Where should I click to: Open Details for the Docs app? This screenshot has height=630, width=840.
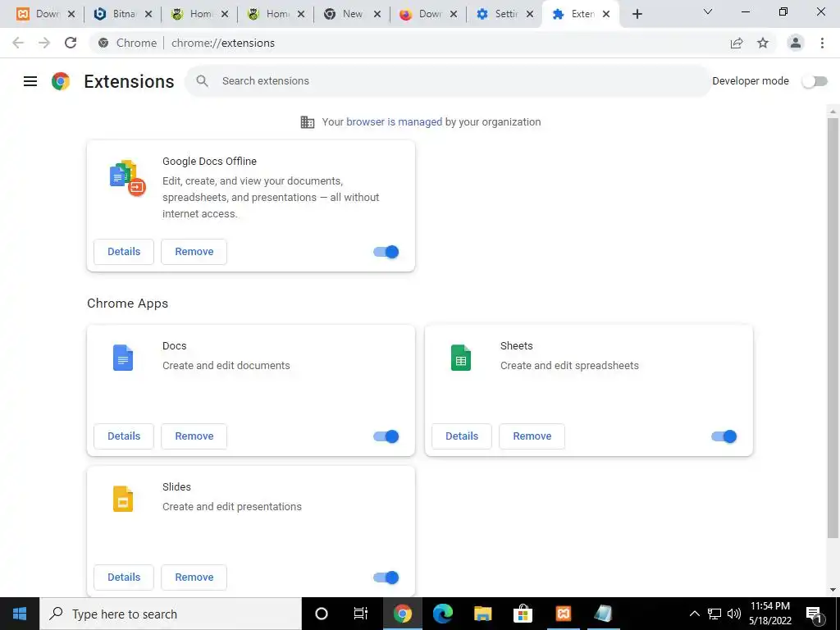click(124, 436)
